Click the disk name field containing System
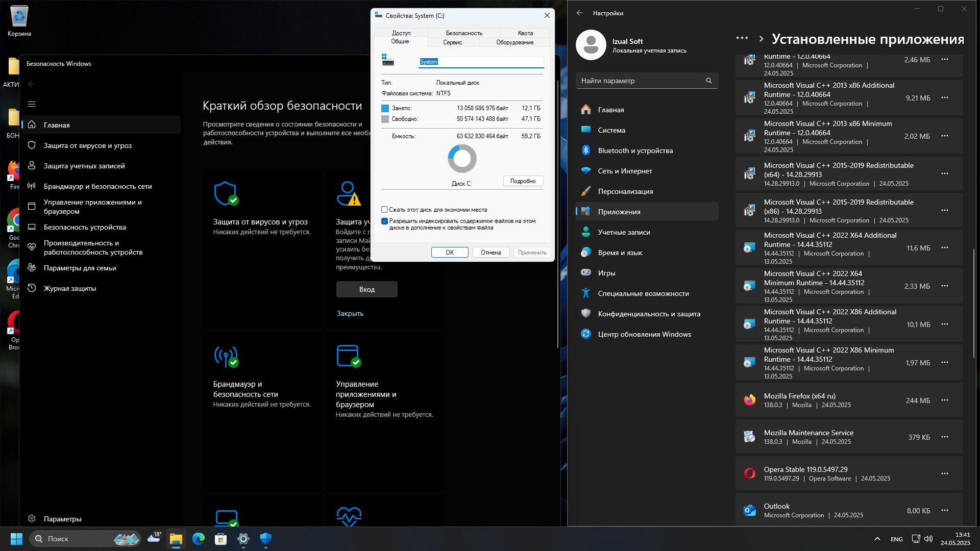The width and height of the screenshot is (980, 551). (x=481, y=62)
